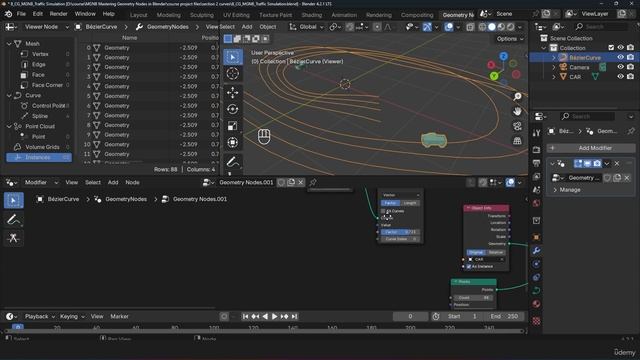Click the End frame field in timeline
This screenshot has width=640, height=360.
(x=504, y=316)
